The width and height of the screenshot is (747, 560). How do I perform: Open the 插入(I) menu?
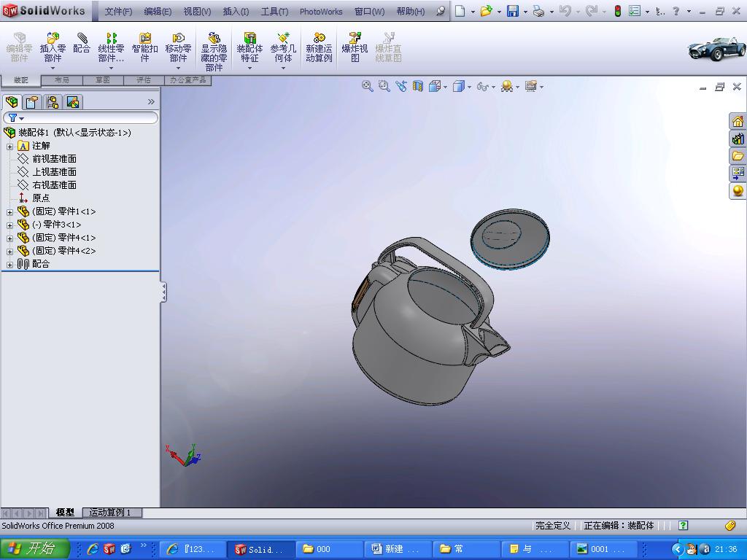click(x=236, y=12)
